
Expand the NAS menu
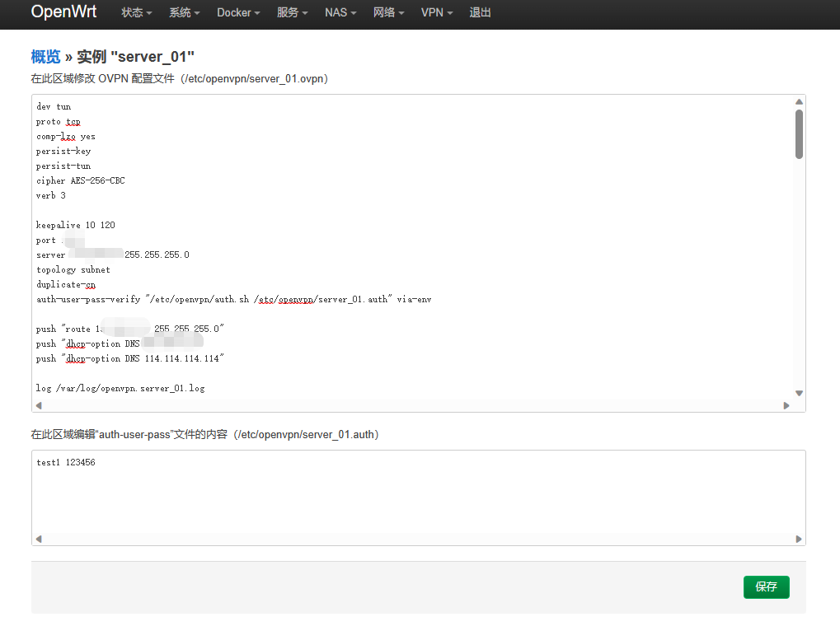tap(340, 13)
